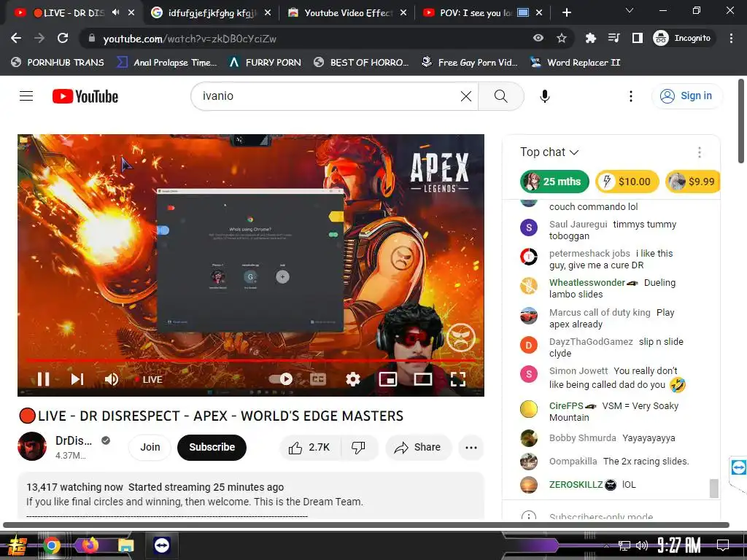Toggle the browser side panel
The width and height of the screenshot is (747, 560).
point(638,38)
